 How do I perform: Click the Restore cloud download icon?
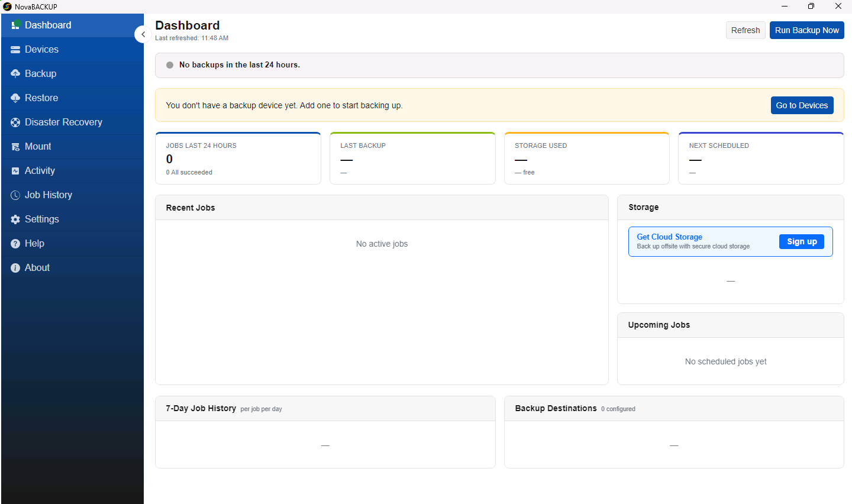pos(15,98)
